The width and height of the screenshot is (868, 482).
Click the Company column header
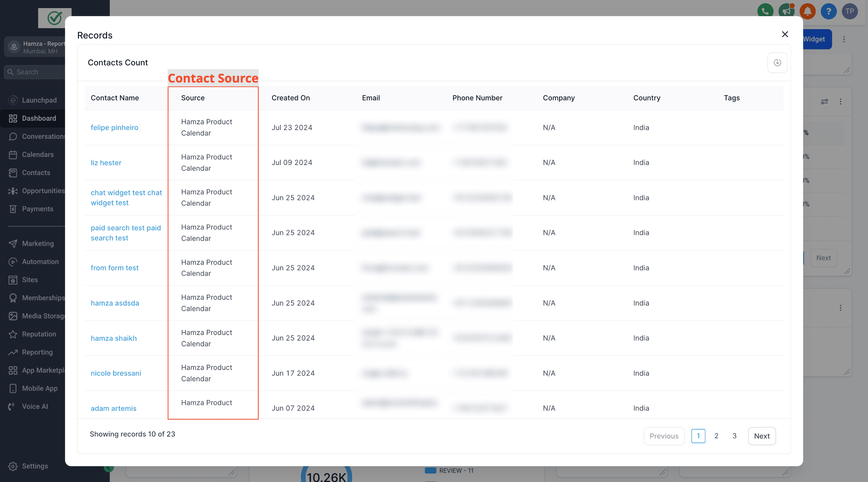[x=559, y=98]
